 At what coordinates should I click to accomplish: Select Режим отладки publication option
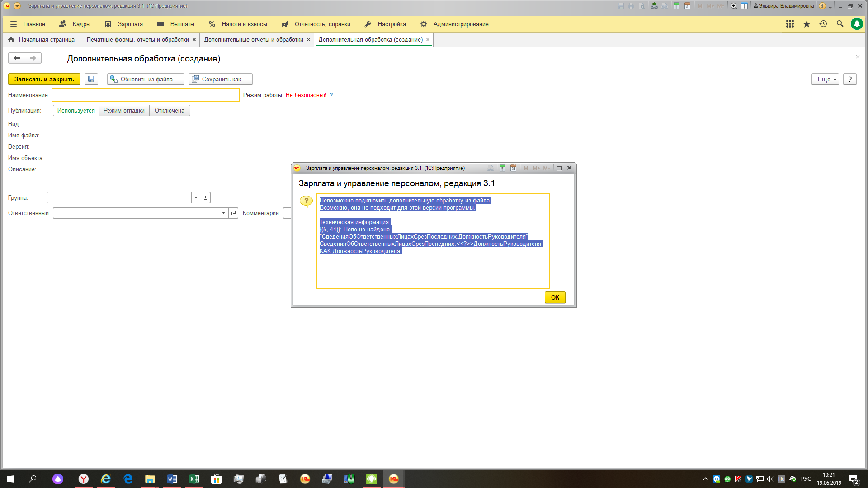tap(124, 111)
